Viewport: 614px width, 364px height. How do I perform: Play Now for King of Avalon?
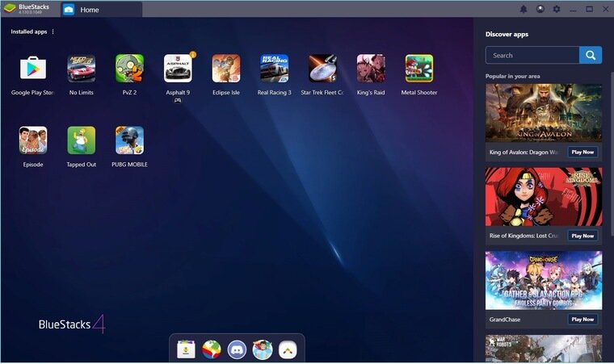pyautogui.click(x=582, y=152)
